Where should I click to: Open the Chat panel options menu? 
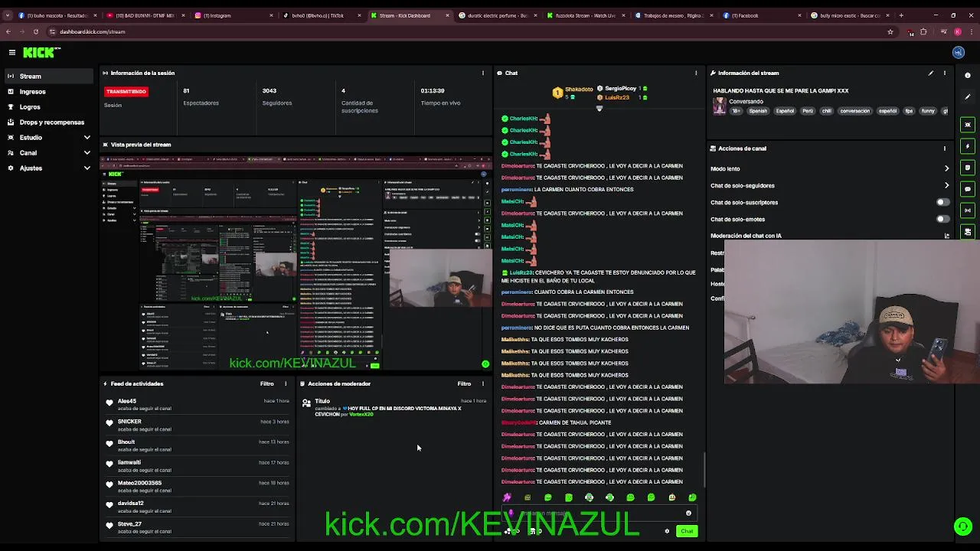point(696,73)
